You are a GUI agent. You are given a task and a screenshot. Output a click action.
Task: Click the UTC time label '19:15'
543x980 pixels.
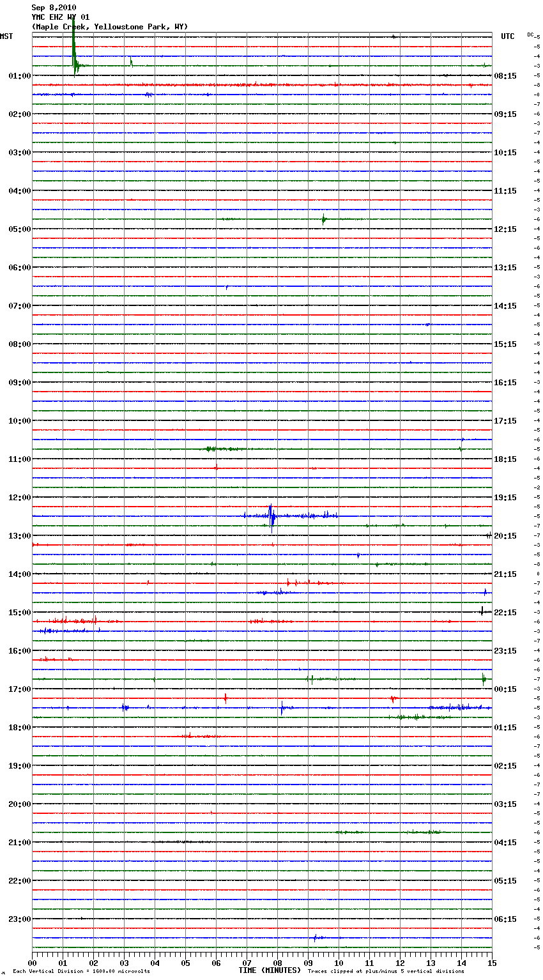pos(505,498)
